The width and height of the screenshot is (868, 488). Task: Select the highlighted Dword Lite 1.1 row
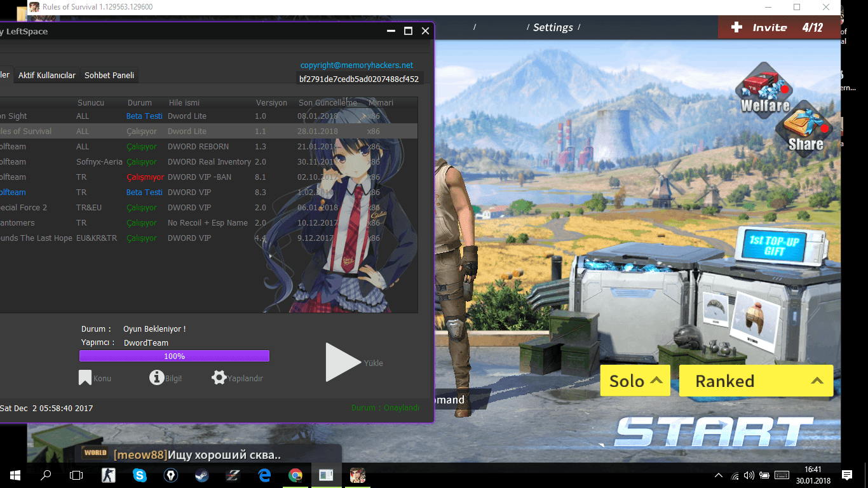208,131
